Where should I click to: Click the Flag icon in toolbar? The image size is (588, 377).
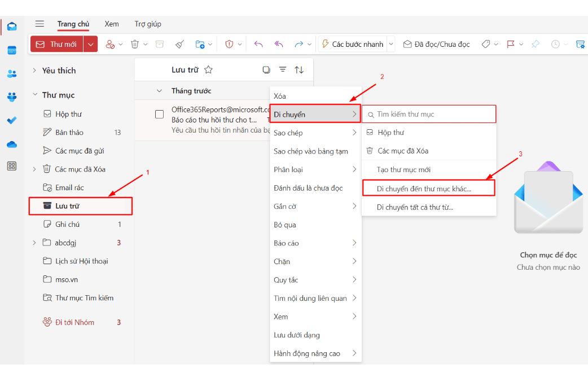tap(510, 44)
